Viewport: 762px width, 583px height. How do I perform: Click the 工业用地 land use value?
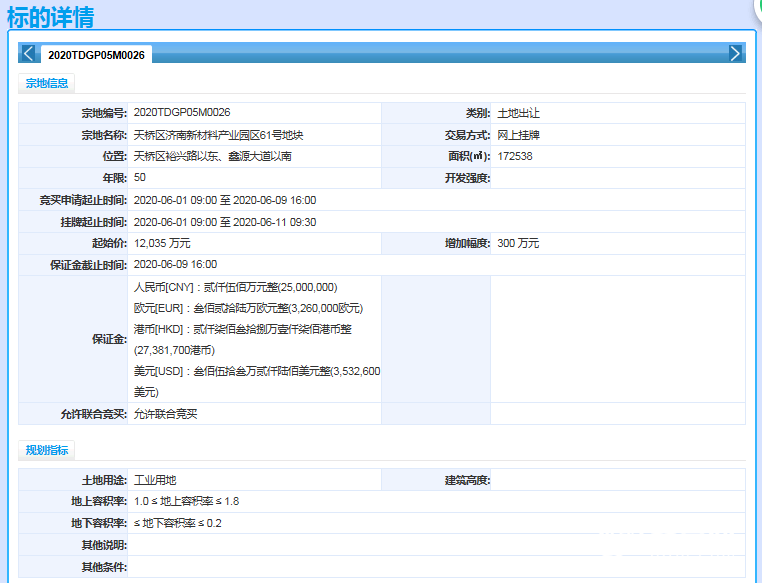point(155,480)
